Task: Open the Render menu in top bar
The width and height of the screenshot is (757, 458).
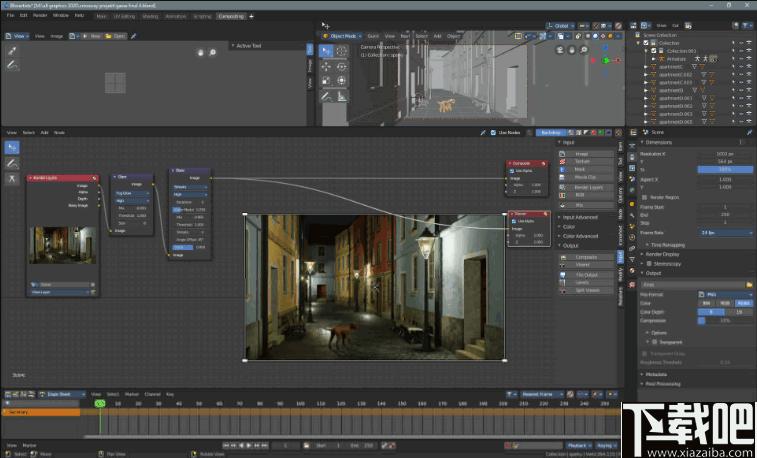Action: (x=40, y=16)
